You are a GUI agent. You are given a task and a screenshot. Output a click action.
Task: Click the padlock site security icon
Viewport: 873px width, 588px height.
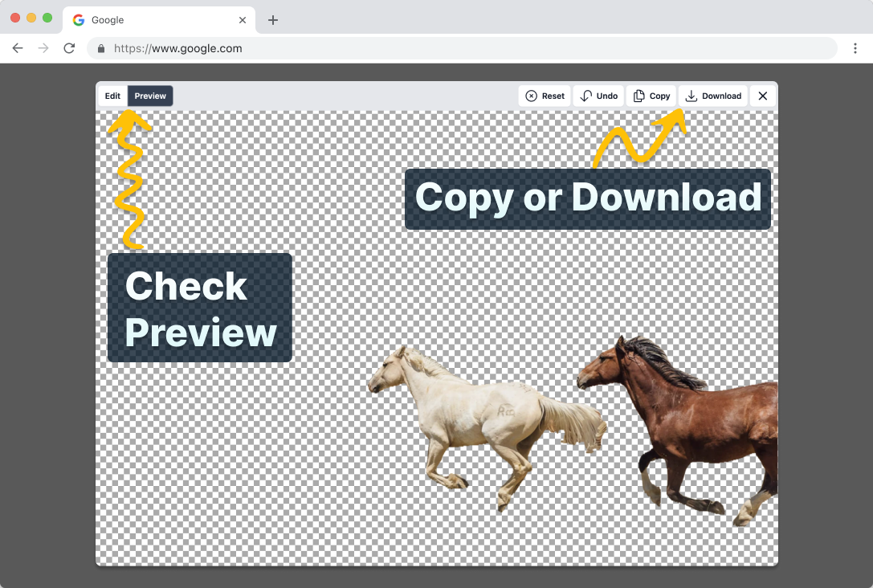[101, 48]
